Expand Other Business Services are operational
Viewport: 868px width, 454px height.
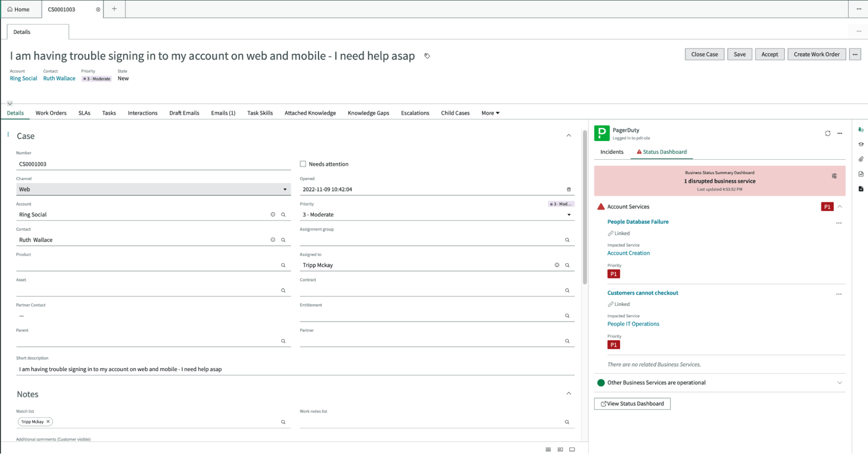pos(839,383)
